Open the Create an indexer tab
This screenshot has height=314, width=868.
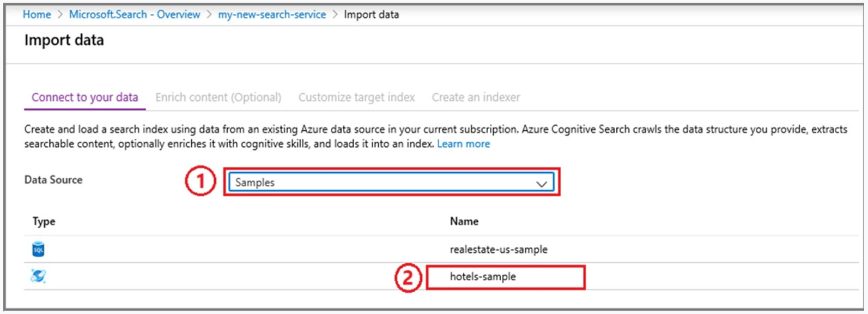[475, 97]
